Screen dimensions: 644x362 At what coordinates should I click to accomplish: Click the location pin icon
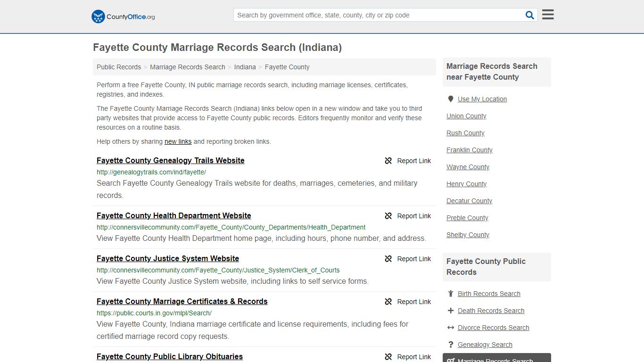pyautogui.click(x=451, y=99)
